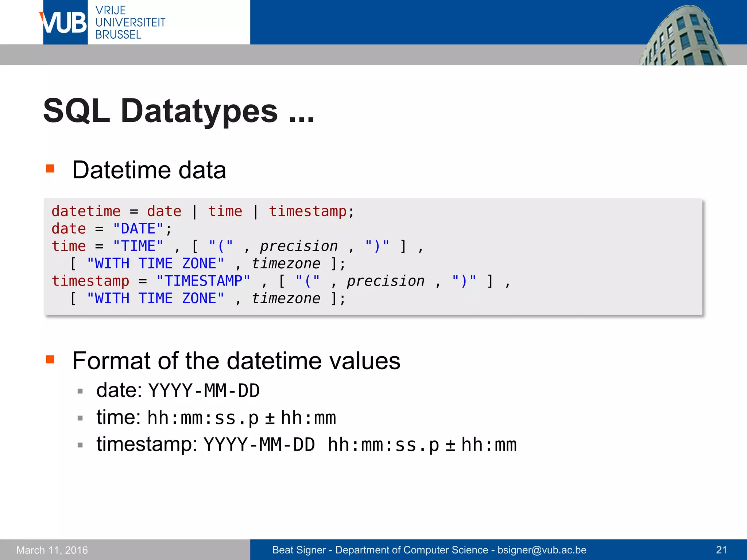Click the slide number 21

tap(721, 550)
